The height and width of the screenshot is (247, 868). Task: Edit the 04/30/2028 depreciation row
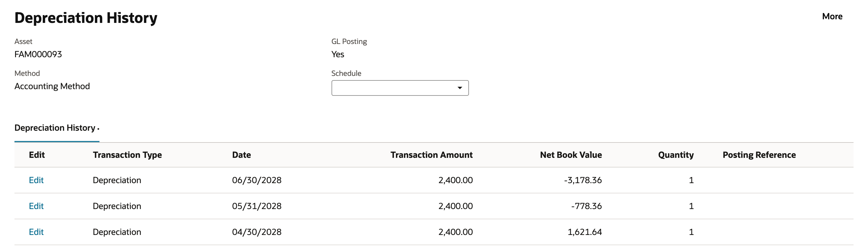[x=36, y=232]
